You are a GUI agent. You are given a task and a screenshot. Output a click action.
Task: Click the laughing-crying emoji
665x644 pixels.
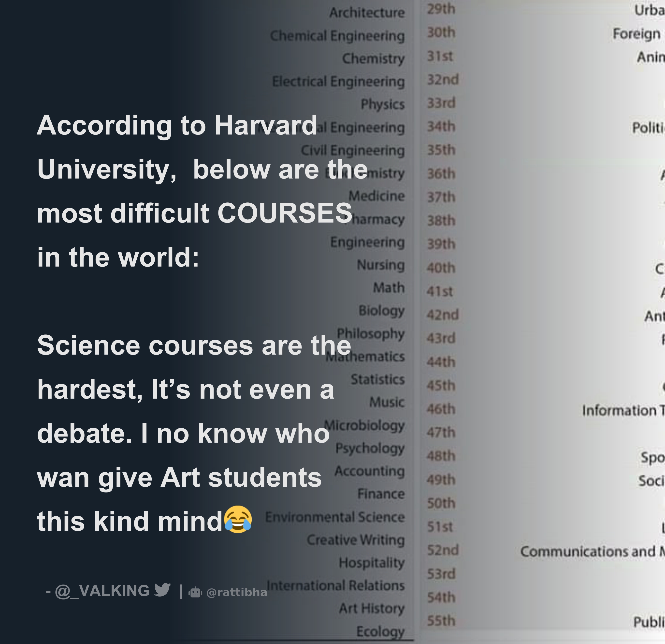click(238, 519)
